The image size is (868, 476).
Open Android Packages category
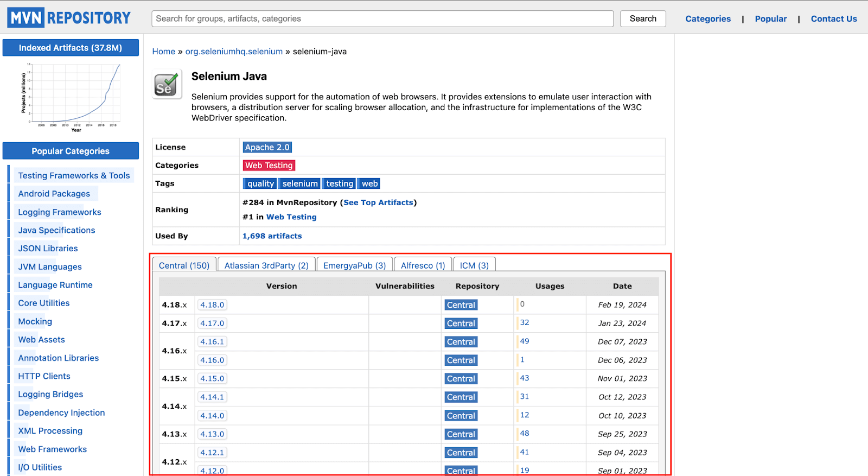pyautogui.click(x=54, y=194)
